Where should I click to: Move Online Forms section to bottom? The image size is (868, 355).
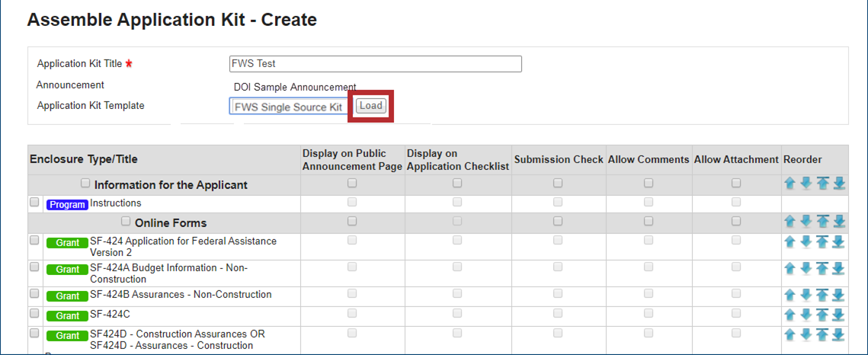tap(839, 221)
